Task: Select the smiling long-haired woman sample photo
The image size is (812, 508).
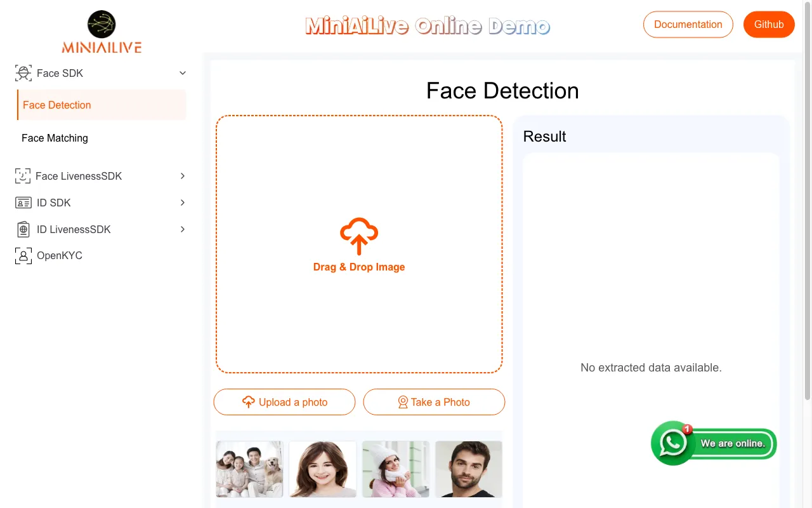Action: coord(323,469)
